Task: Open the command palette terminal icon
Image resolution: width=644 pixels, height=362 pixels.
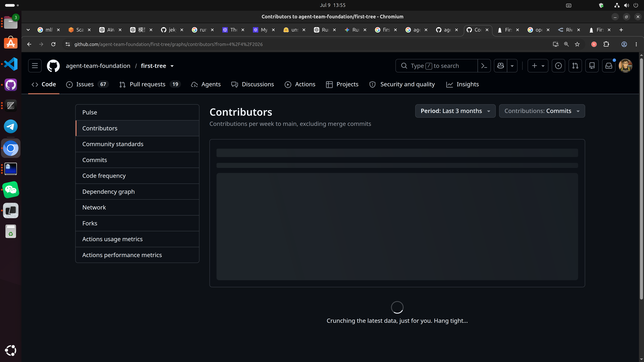Action: (x=484, y=66)
